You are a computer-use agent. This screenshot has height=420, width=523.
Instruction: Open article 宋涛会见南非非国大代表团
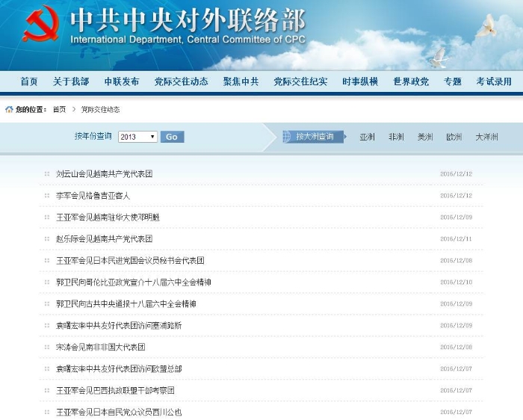click(x=101, y=348)
